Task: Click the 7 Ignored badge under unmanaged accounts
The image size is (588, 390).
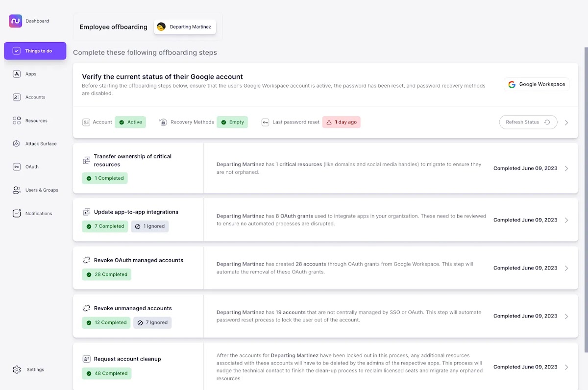Action: pyautogui.click(x=153, y=322)
